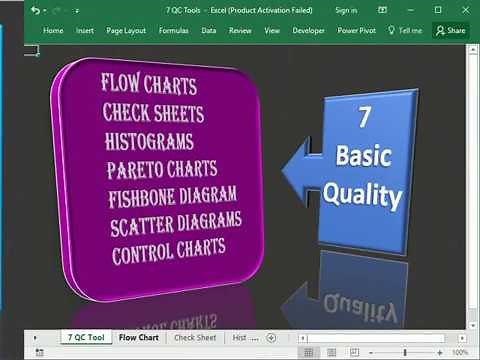Select the Data ribbon tab

coord(209,31)
